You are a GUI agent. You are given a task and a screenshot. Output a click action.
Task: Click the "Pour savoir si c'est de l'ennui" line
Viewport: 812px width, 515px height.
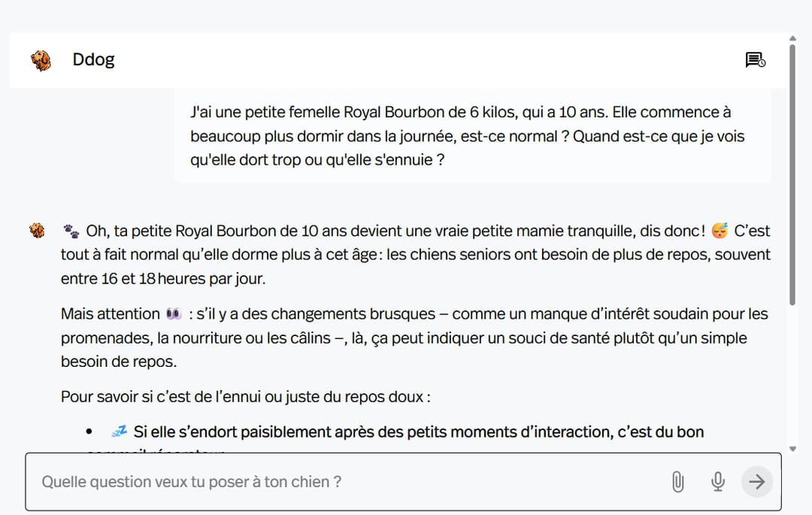(245, 396)
